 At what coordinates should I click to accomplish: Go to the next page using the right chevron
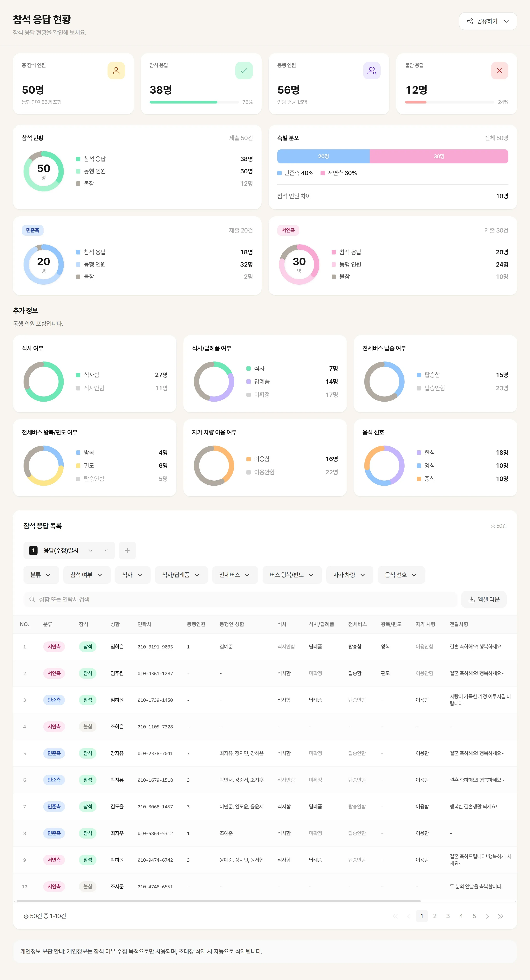pyautogui.click(x=487, y=916)
